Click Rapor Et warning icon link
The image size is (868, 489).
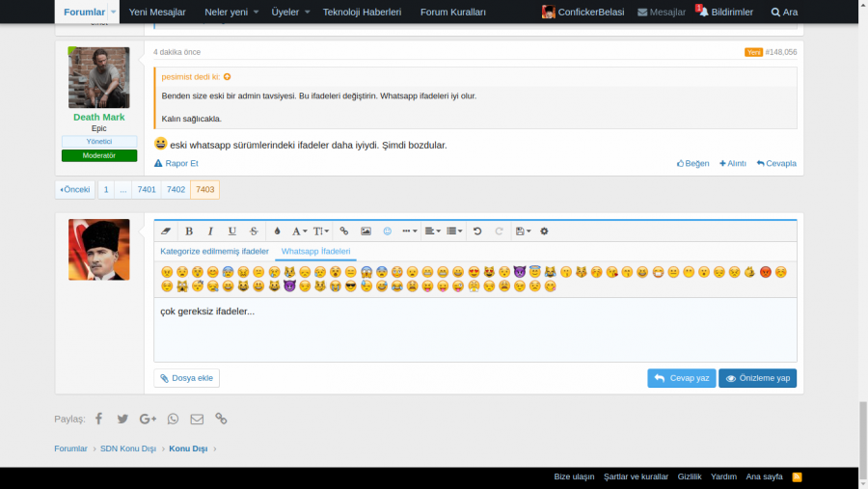pyautogui.click(x=176, y=163)
